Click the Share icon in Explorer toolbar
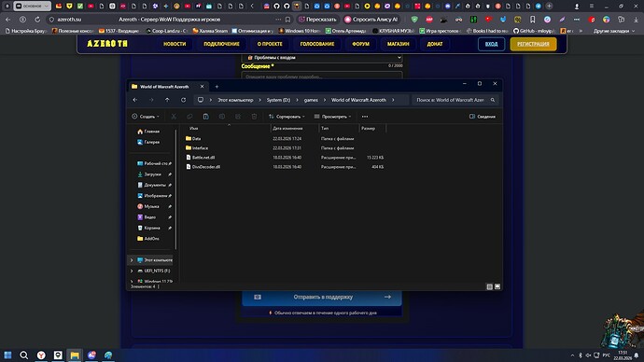 click(238, 117)
